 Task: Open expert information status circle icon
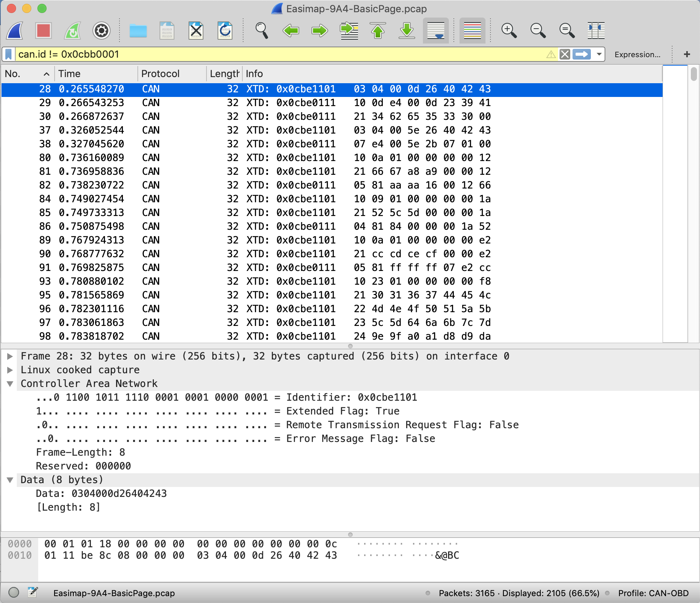(x=14, y=592)
